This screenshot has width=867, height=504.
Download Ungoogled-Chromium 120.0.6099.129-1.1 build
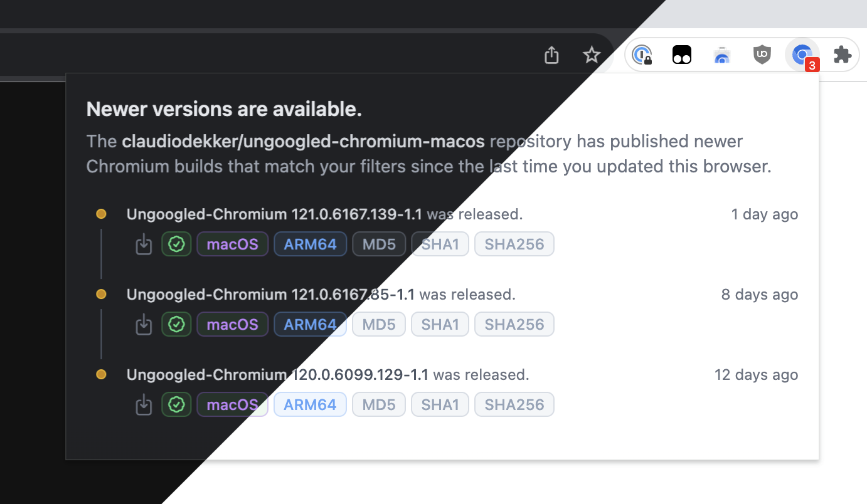coord(144,405)
